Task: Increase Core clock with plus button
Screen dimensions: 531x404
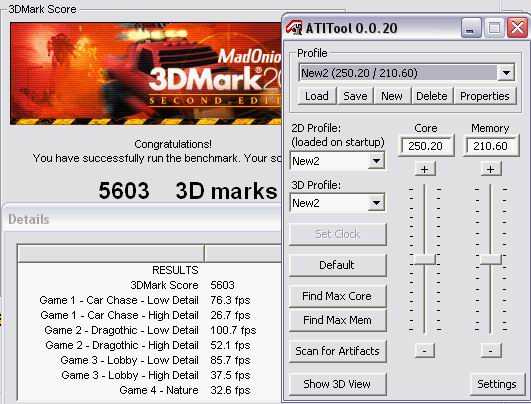Action: tap(425, 169)
